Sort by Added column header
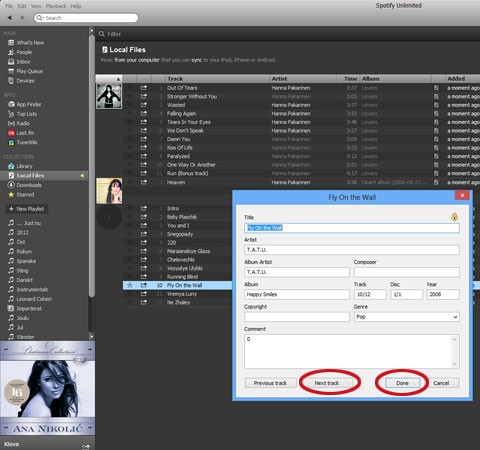The width and height of the screenshot is (480, 450). [x=463, y=79]
